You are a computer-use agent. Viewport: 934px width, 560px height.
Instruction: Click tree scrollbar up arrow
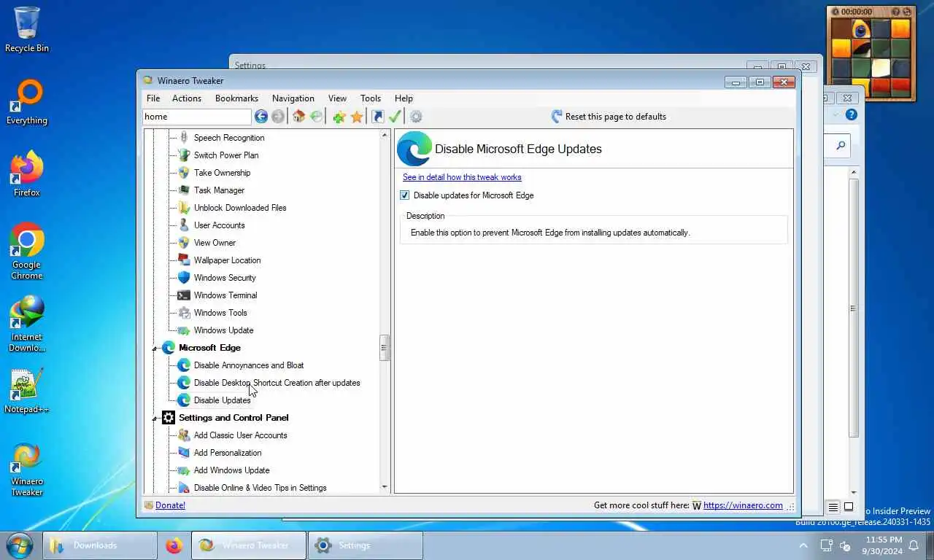pyautogui.click(x=385, y=136)
